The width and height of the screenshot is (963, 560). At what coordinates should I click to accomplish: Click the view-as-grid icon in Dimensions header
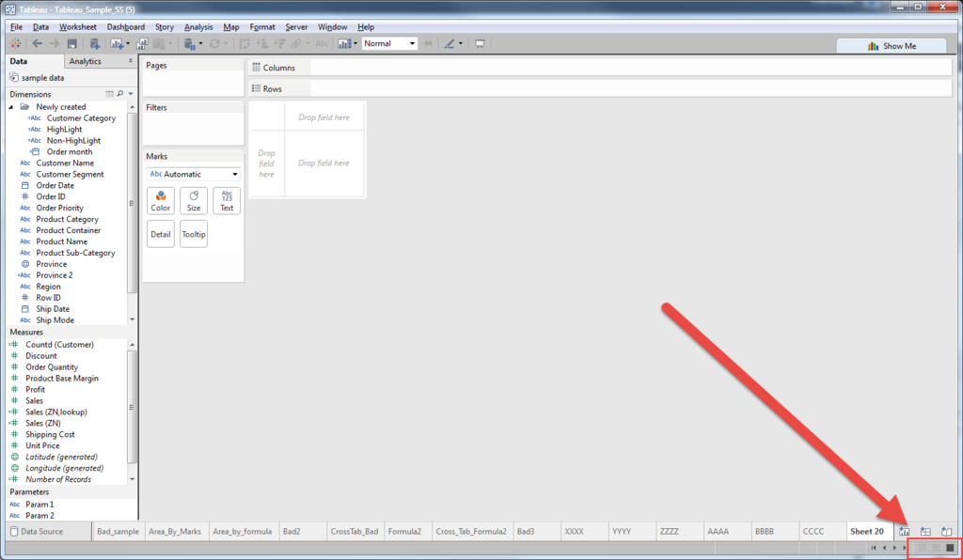tap(109, 94)
